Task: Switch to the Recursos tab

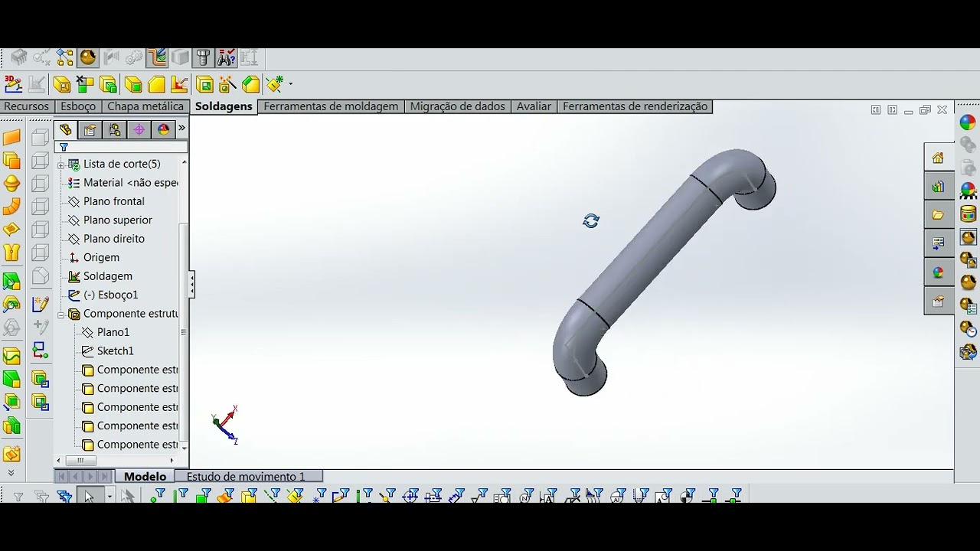Action: coord(26,106)
